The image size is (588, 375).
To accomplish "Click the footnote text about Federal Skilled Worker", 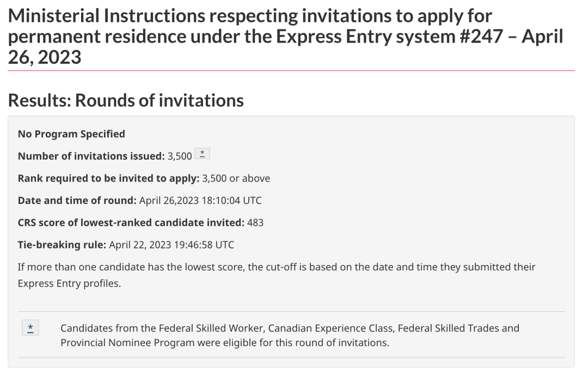I will tap(290, 328).
